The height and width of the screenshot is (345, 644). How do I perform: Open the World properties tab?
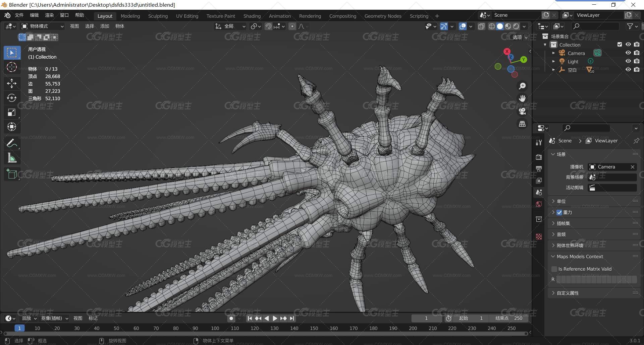539,204
